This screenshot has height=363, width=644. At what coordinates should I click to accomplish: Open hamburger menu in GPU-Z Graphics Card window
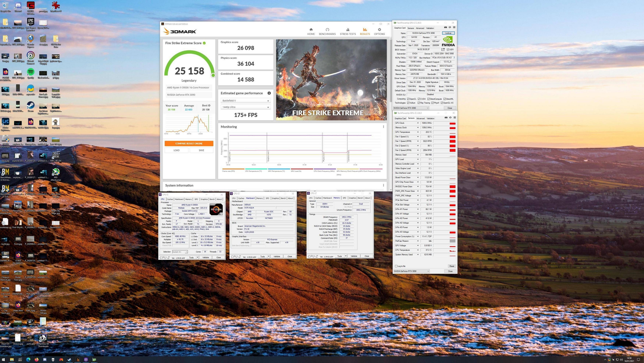pos(454,27)
